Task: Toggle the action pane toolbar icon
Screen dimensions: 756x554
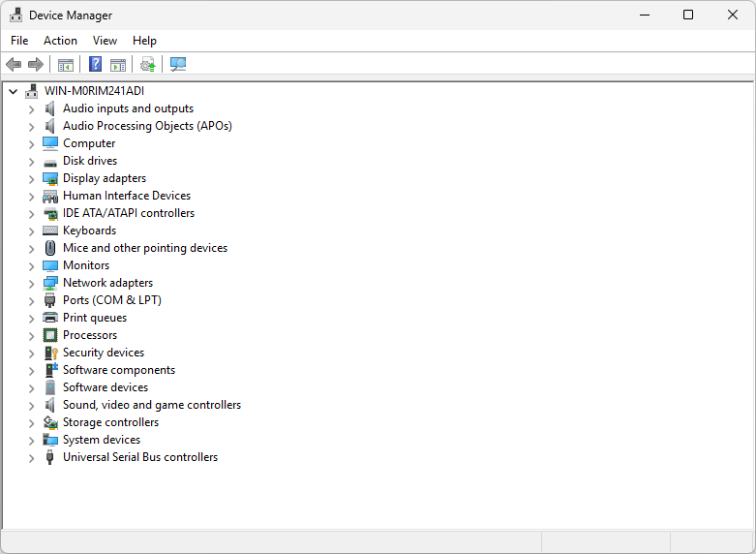Action: click(118, 64)
